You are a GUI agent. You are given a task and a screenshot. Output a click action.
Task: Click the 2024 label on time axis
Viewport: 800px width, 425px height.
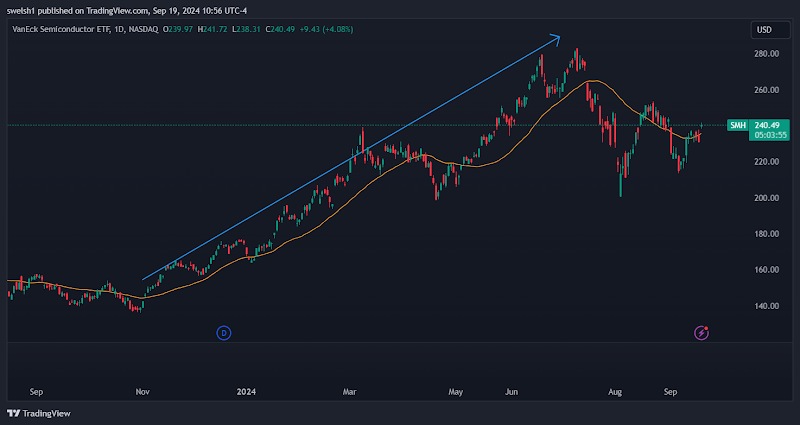click(x=246, y=392)
